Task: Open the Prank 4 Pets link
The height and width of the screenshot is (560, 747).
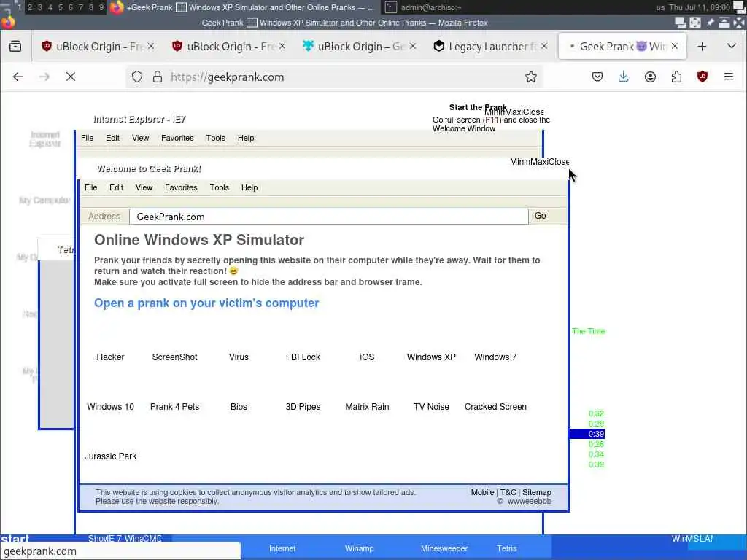Action: [x=174, y=407]
